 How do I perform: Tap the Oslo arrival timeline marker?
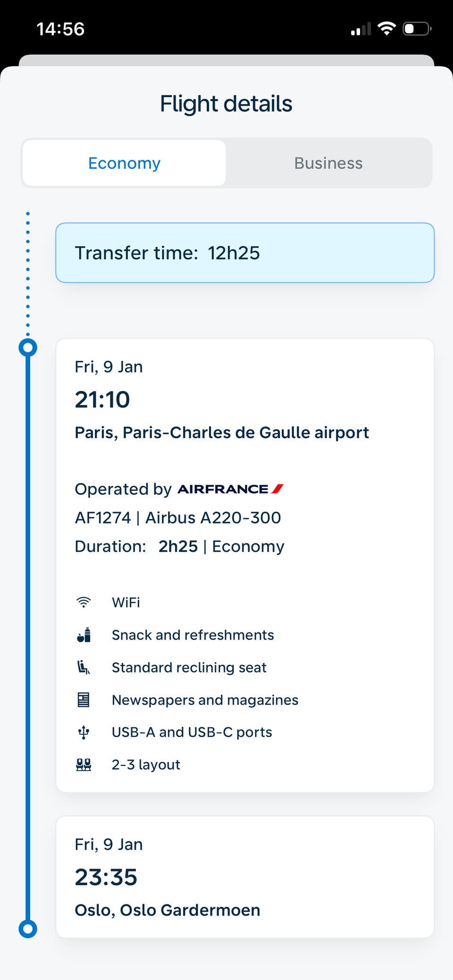(x=28, y=929)
